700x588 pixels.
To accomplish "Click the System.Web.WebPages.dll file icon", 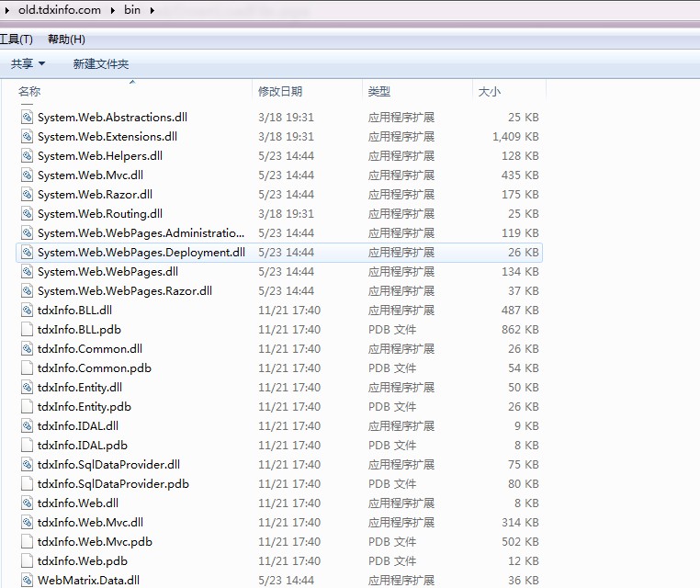I will tap(28, 271).
